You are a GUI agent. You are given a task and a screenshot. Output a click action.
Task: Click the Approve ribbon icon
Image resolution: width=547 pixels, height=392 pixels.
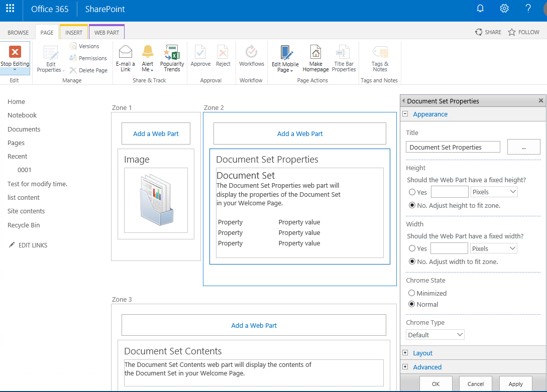point(200,52)
